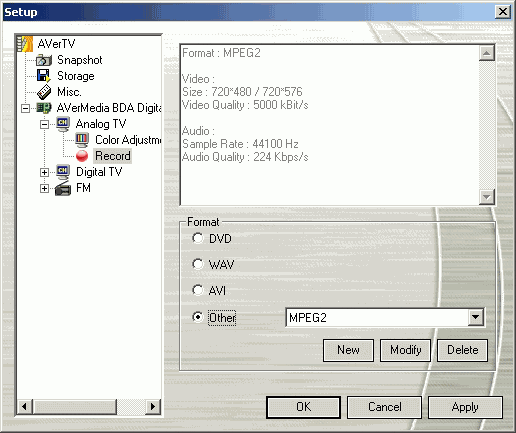Click the tree horizontal scrollbar thumb
The image size is (516, 433).
click(x=75, y=406)
